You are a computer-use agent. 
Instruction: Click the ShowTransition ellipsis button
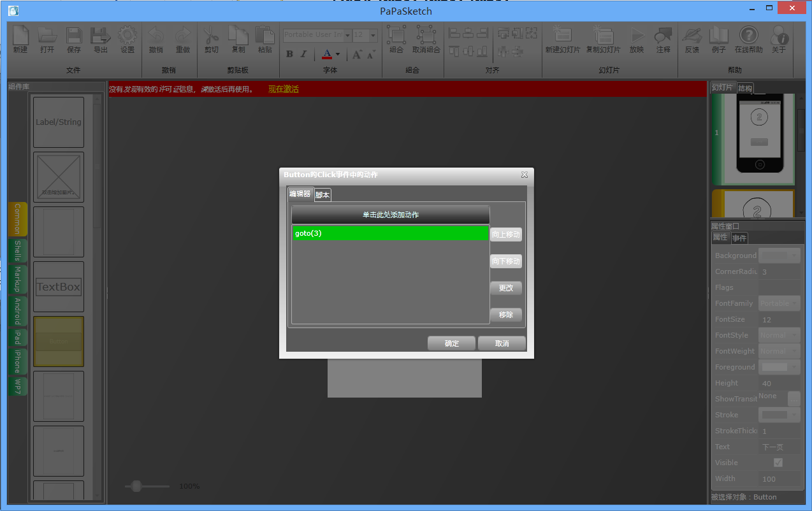(x=794, y=399)
